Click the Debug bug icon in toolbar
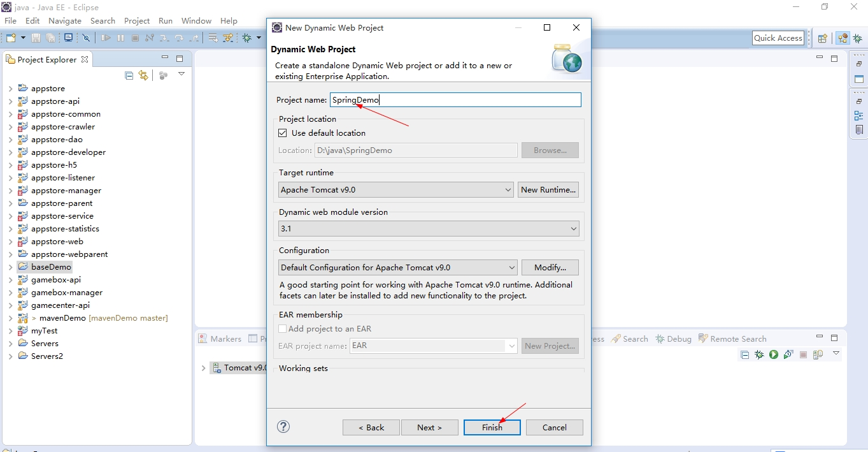868x452 pixels. point(247,38)
